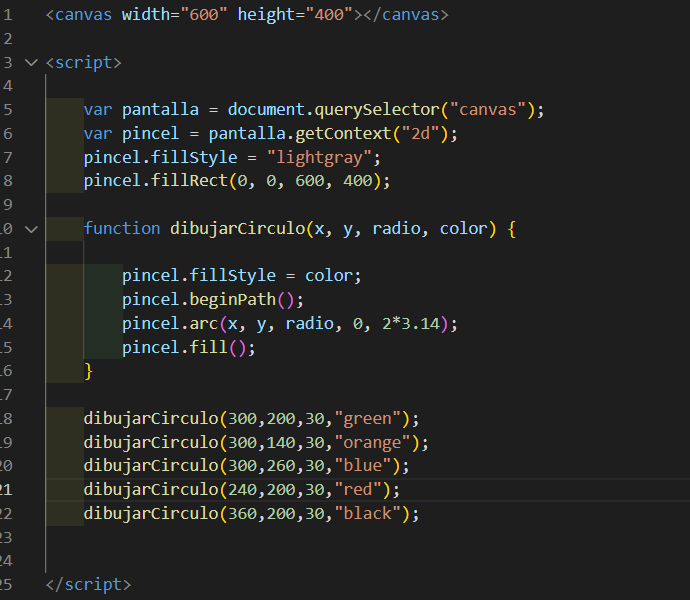
Task: Click the closing script tag
Action: 88,585
